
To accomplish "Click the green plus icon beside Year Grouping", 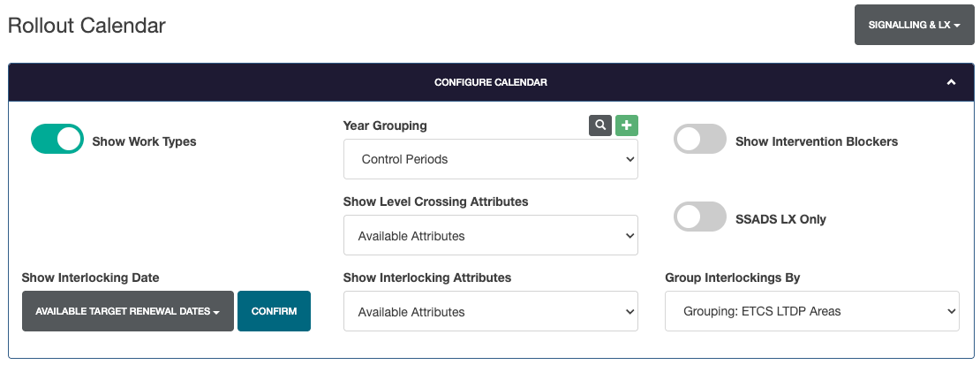I will pos(626,125).
